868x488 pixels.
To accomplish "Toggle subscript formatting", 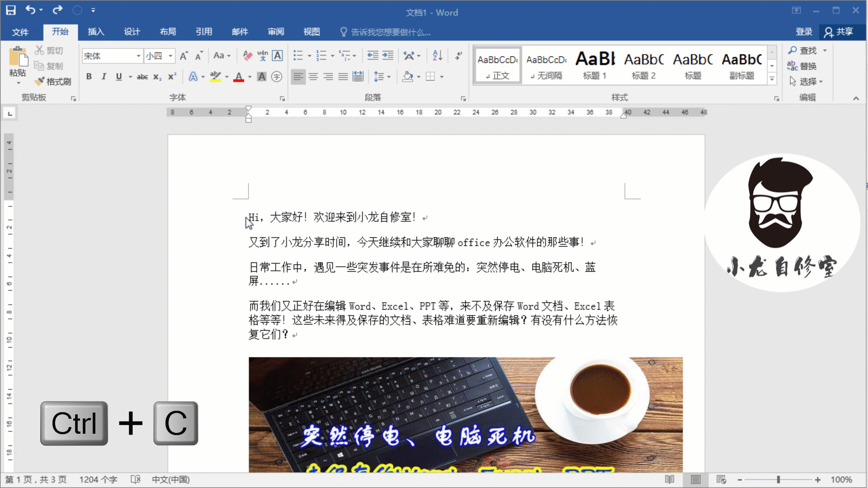I will [157, 77].
